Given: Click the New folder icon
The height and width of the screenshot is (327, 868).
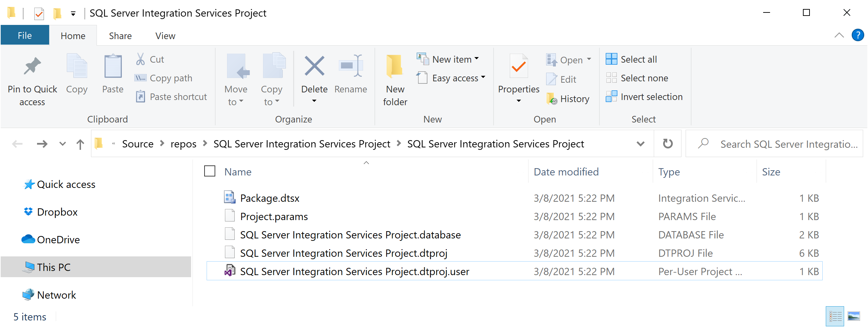Looking at the screenshot, I should (395, 66).
